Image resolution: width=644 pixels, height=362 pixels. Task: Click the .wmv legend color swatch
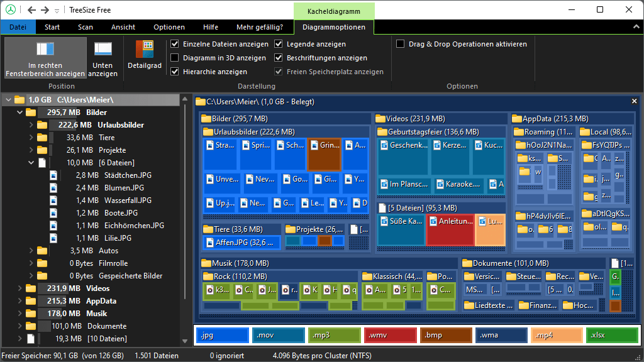pos(390,336)
